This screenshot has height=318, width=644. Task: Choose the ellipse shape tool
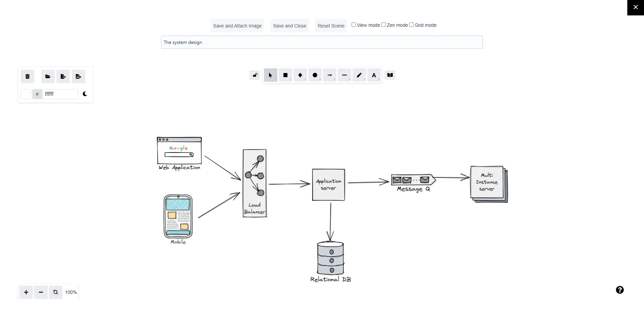[x=315, y=75]
